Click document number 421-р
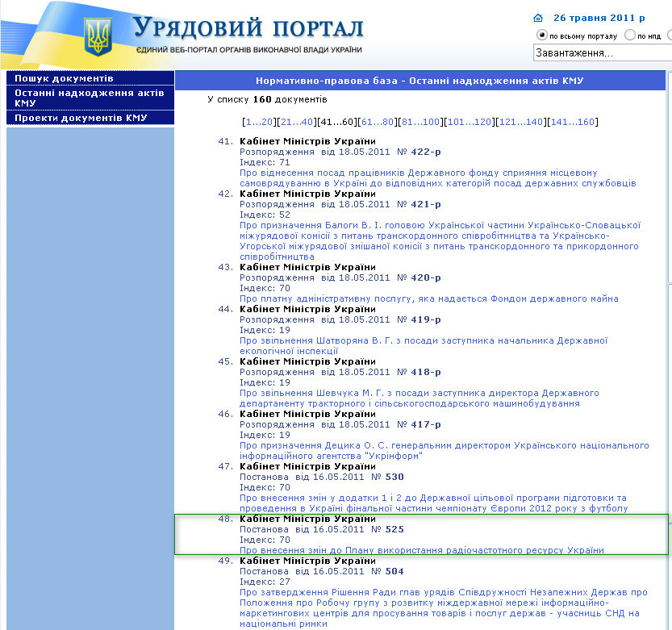 (x=426, y=204)
